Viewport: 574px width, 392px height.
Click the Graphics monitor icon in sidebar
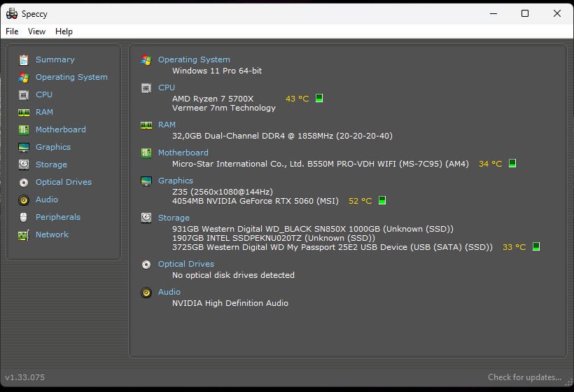coord(24,147)
